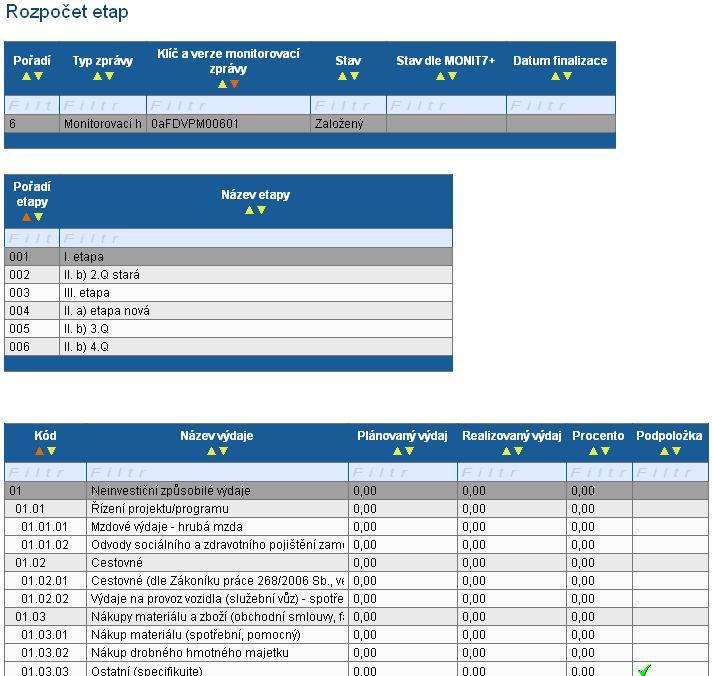Select row 01.03.03 Ostatní (specifikujte)
Image resolution: width=712 pixels, height=676 pixels.
tap(356, 670)
